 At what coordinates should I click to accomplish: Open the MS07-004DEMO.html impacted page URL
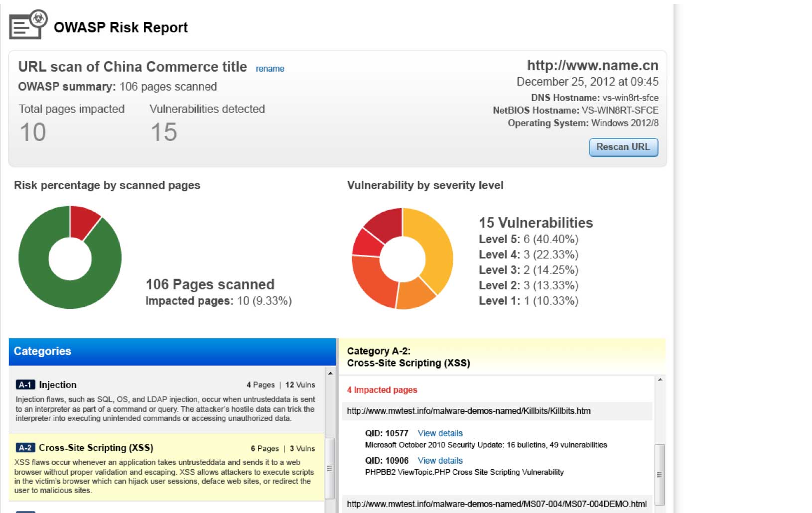pos(496,504)
